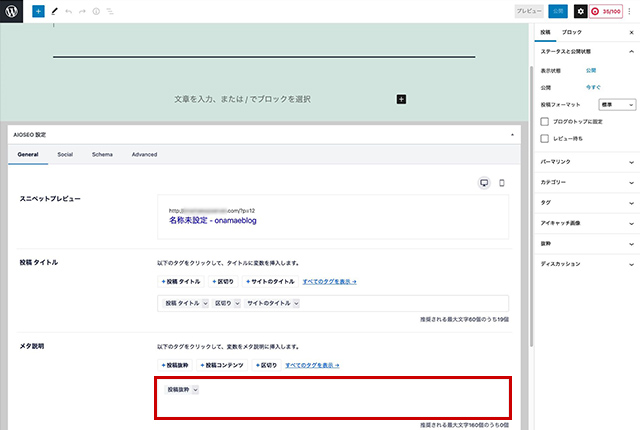The width and height of the screenshot is (640, 430).
Task: Check ブログのトップに固定 checkbox
Action: [544, 122]
